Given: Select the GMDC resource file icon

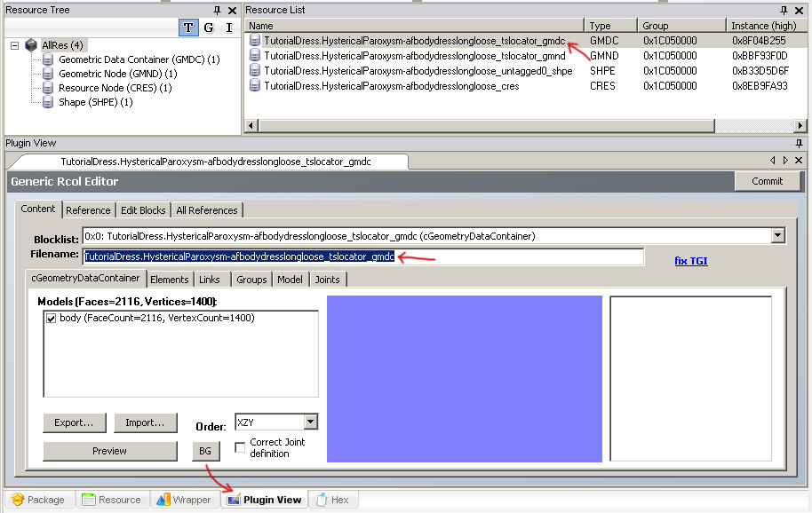Looking at the screenshot, I should (x=255, y=41).
